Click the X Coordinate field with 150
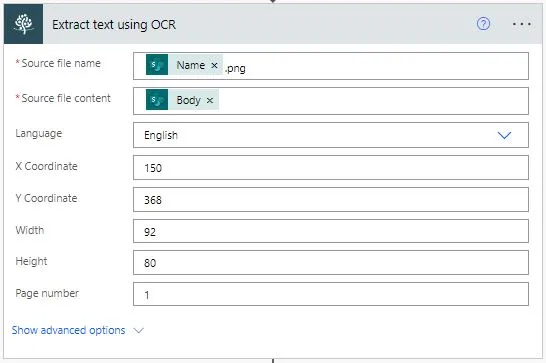Image resolution: width=546 pixels, height=363 pixels. [331, 168]
